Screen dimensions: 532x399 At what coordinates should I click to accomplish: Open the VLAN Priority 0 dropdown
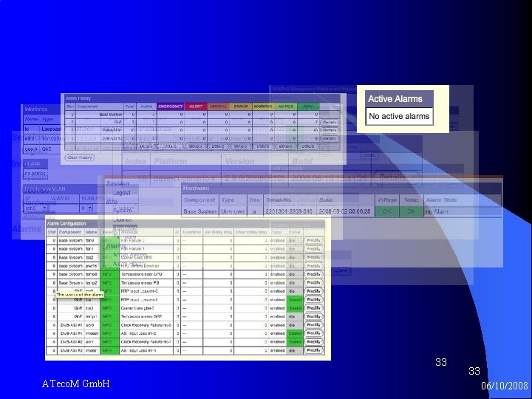click(86, 208)
